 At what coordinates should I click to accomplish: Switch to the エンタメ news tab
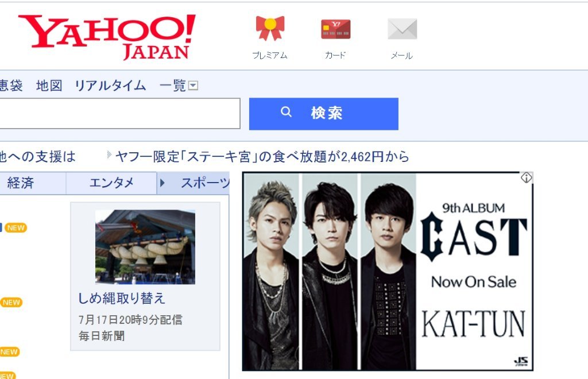click(x=111, y=183)
